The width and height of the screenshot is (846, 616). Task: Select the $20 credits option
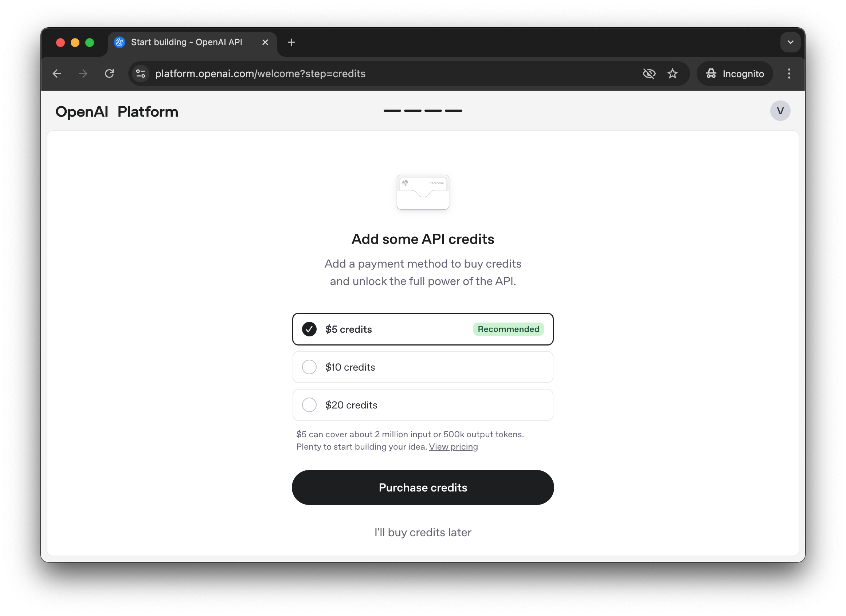(423, 405)
